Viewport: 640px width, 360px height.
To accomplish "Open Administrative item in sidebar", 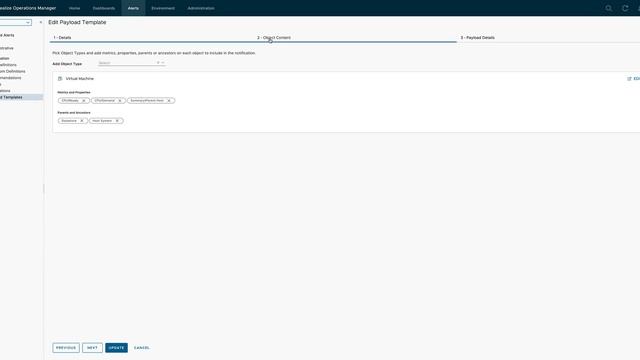I will click(x=7, y=48).
